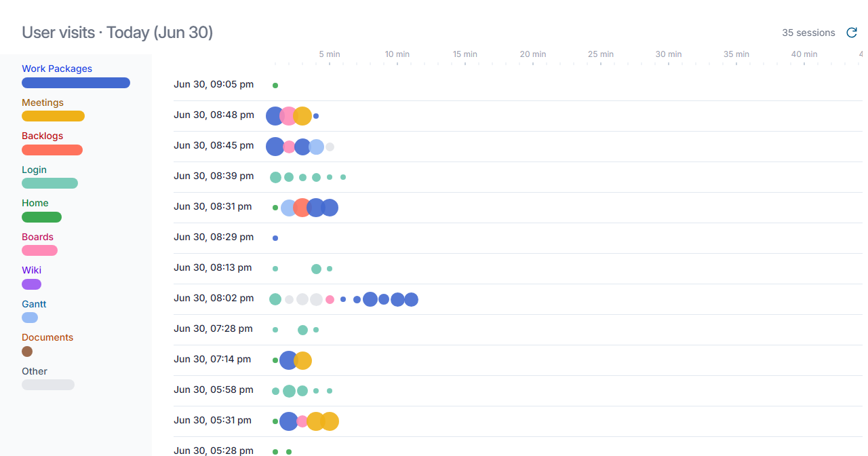Screen dimensions: 868x456
Task: Click the 35 sessions counter
Action: pyautogui.click(x=808, y=33)
